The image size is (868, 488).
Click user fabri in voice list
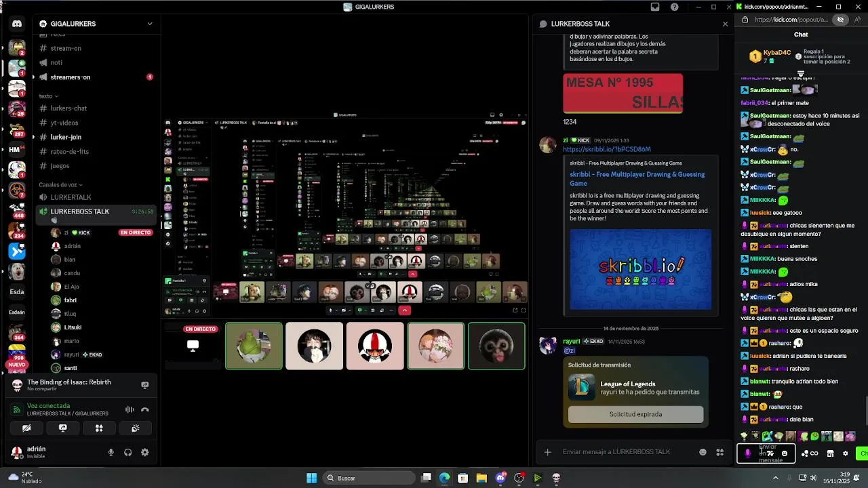[x=70, y=300]
